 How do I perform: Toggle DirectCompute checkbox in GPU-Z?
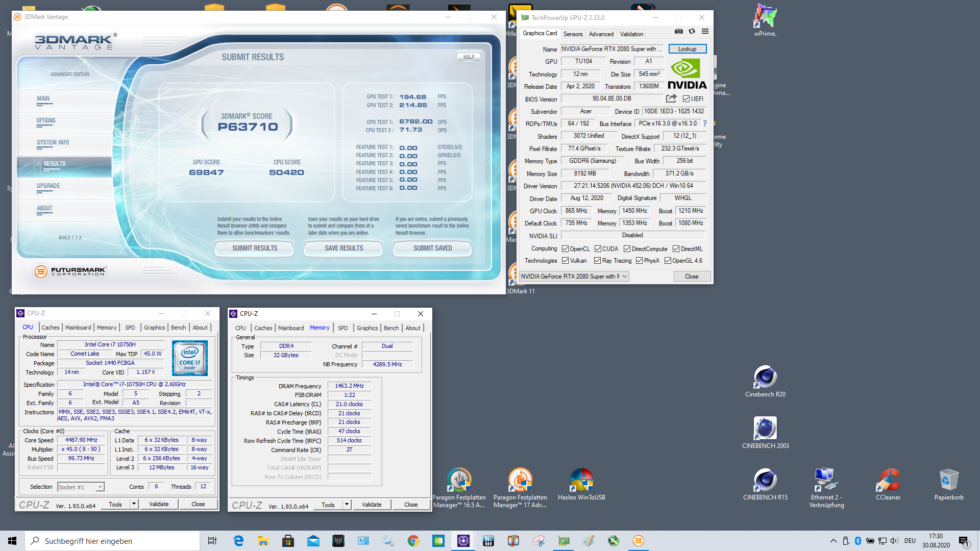[x=627, y=249]
